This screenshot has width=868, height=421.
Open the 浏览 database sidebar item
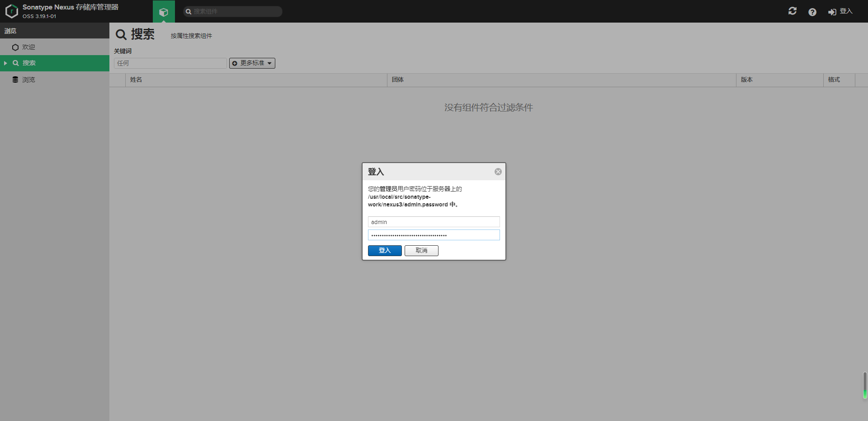coord(55,80)
